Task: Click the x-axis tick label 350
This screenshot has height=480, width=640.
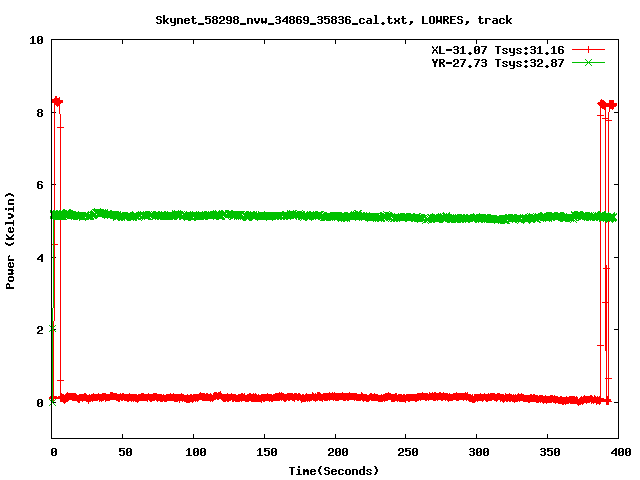Action: [550, 452]
